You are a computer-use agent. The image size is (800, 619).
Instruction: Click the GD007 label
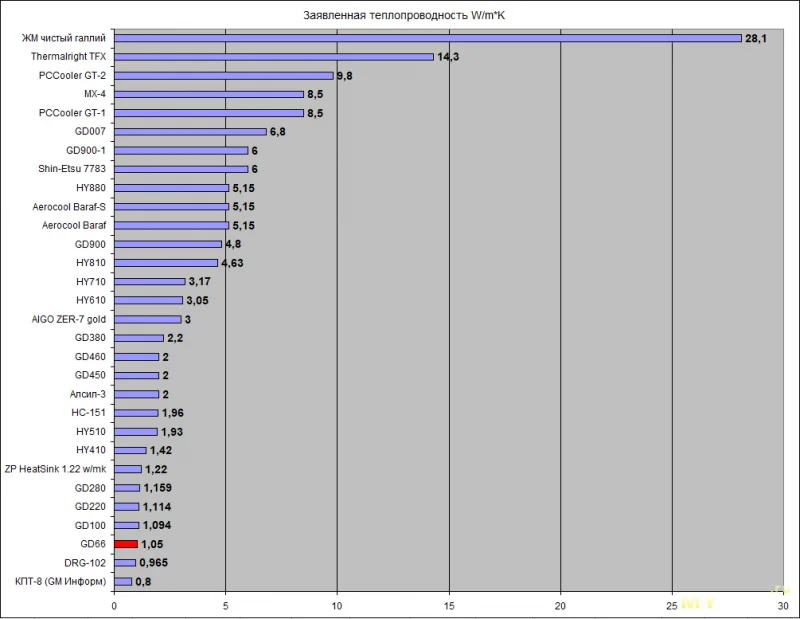click(x=90, y=131)
